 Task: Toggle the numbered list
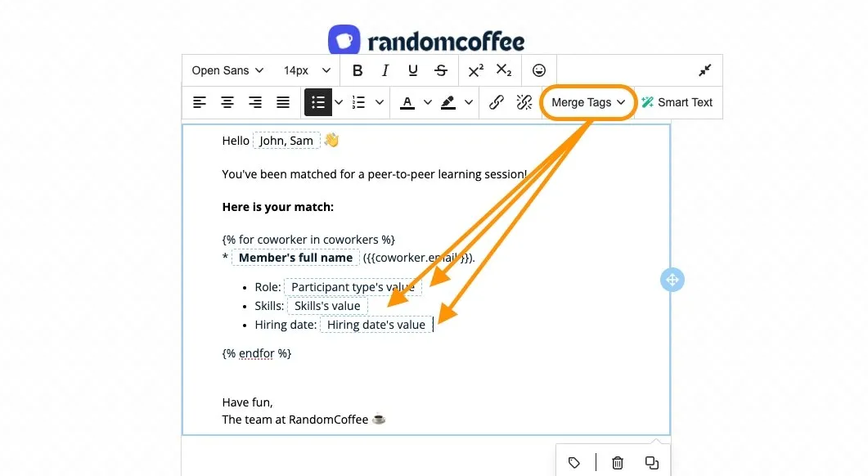point(358,102)
